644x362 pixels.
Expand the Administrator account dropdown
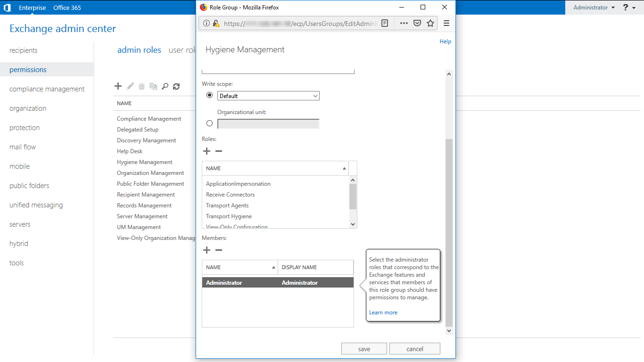(x=594, y=8)
